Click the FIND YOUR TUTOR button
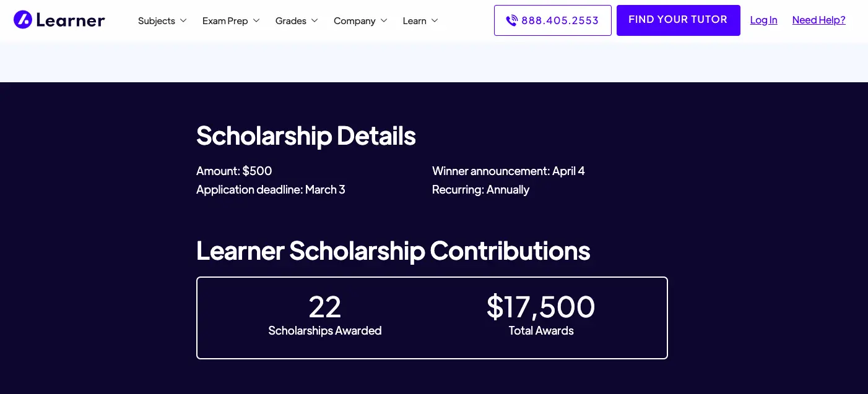 [x=678, y=20]
